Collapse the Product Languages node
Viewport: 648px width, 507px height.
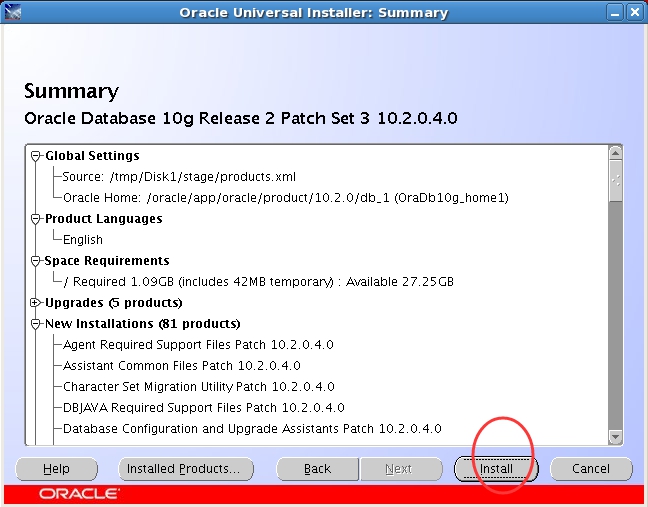[36, 219]
